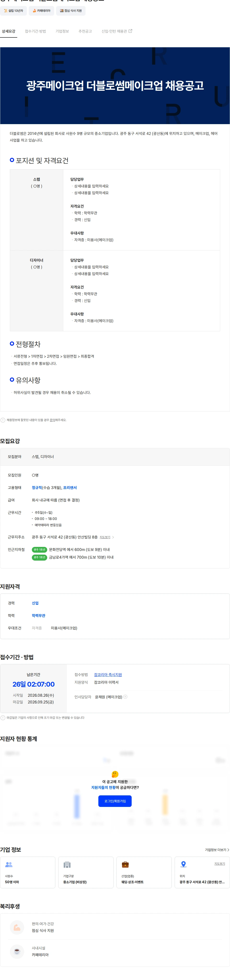
Task: Click the 점심 식사 지원 tag at the top
Action: tap(71, 11)
